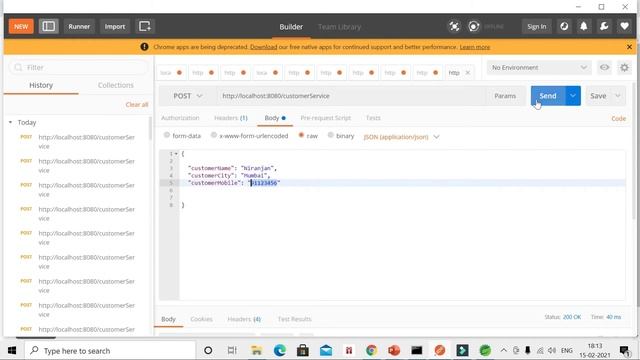This screenshot has width=640, height=360.
Task: Open settings wrench icon
Action: click(x=604, y=27)
